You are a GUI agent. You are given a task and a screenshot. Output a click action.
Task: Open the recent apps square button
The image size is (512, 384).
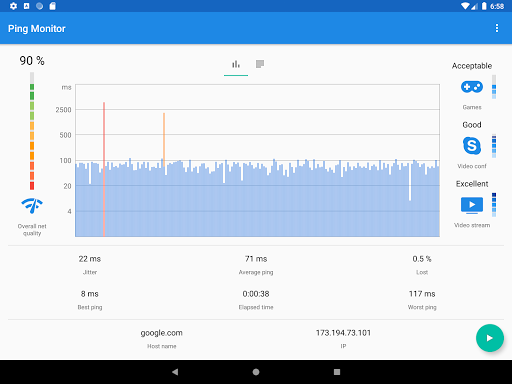[x=337, y=372]
